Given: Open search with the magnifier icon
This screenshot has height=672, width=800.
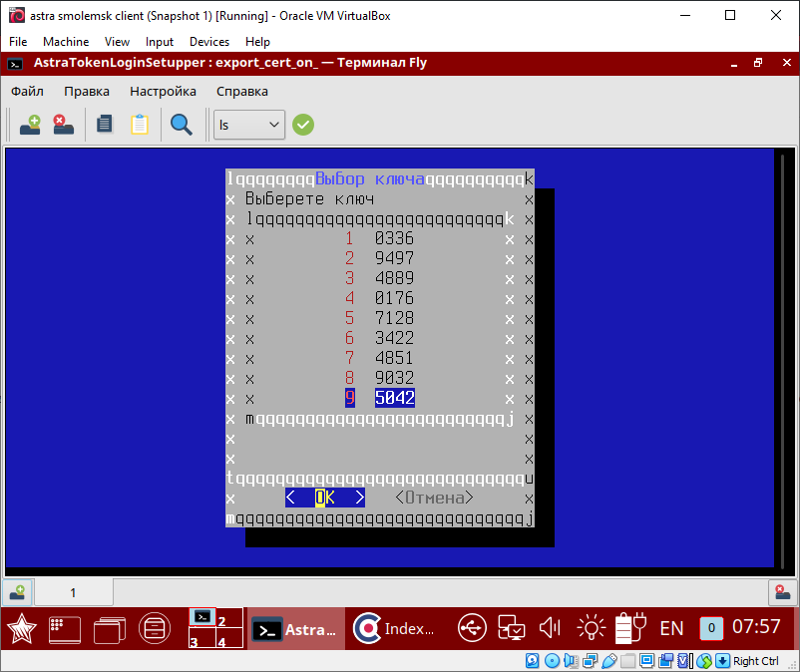Looking at the screenshot, I should click(182, 125).
